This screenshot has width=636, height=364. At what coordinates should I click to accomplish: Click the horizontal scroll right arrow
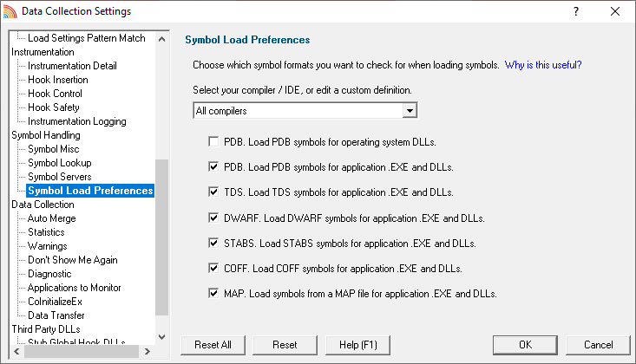(148, 352)
